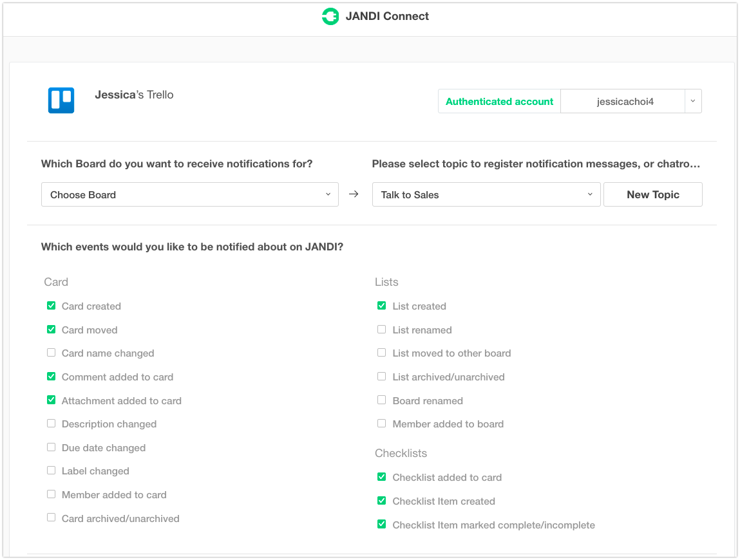Check the List archived/unarchived box
Viewport: 740px width, 560px height.
(x=382, y=377)
